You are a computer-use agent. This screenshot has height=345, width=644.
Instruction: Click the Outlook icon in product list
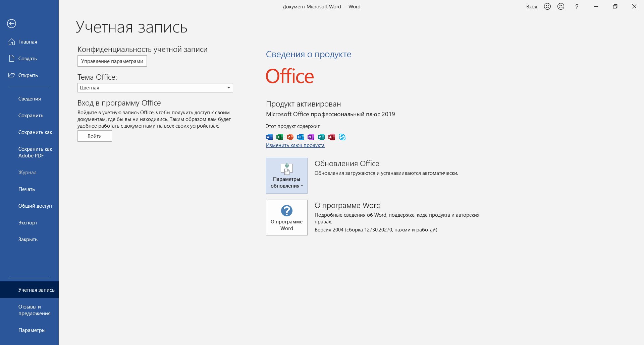301,137
